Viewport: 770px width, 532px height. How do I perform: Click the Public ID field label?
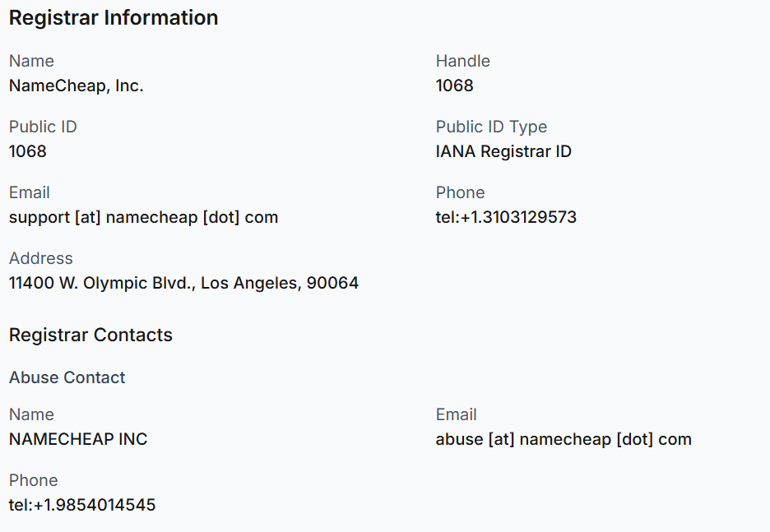point(43,127)
